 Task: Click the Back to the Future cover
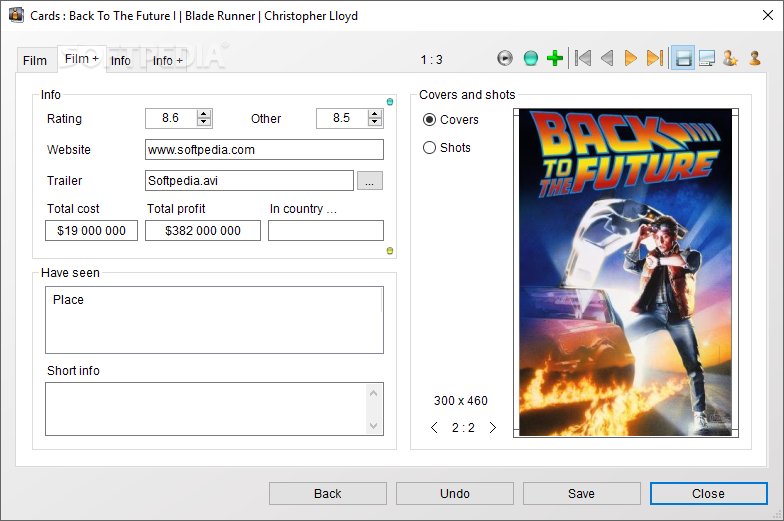click(625, 272)
